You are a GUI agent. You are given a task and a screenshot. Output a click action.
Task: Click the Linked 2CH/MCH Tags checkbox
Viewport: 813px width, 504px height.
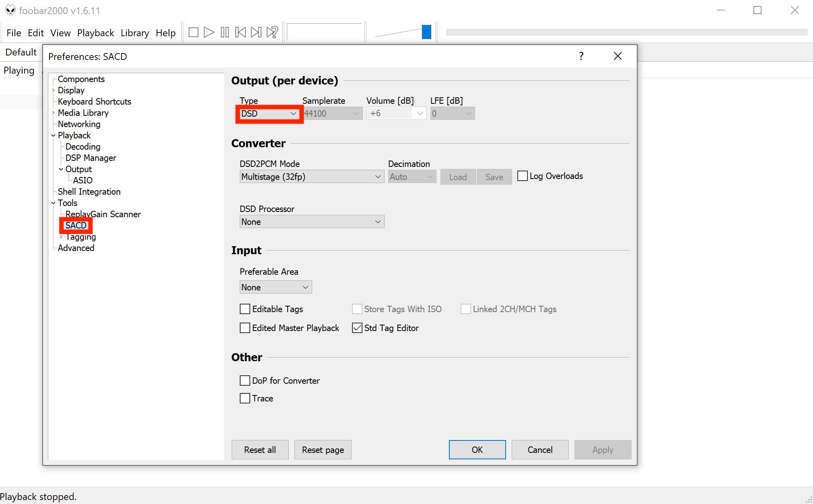tap(465, 309)
